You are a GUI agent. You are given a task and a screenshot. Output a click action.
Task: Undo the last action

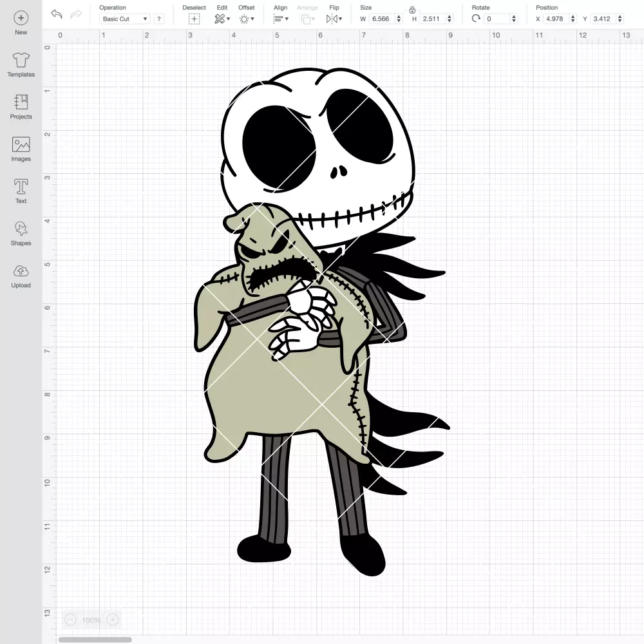point(57,14)
